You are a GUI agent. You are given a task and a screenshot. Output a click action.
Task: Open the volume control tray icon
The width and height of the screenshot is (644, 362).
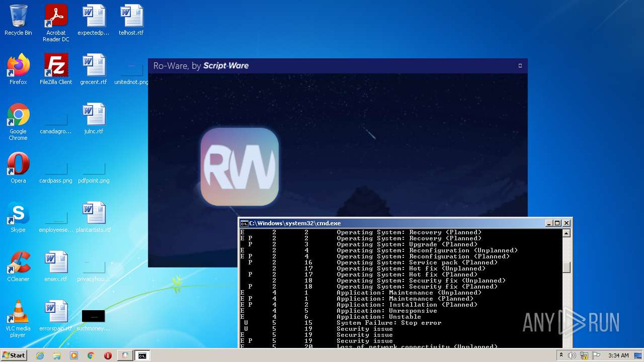(572, 355)
